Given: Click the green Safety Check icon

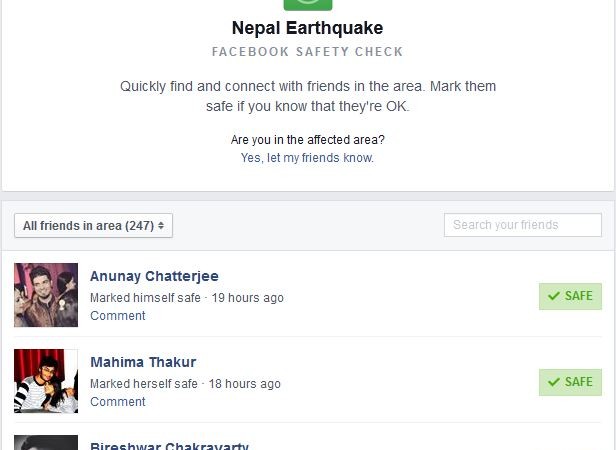Looking at the screenshot, I should 307,5.
